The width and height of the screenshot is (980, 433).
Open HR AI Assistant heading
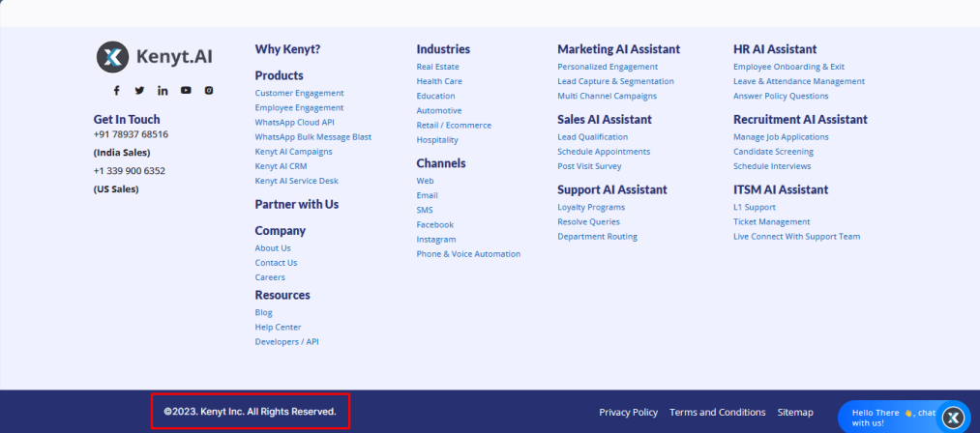(775, 49)
